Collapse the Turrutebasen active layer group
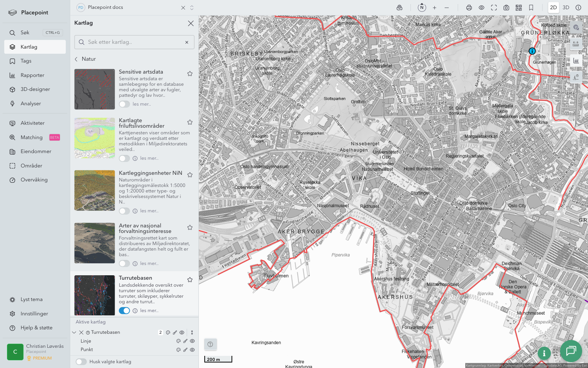 pos(74,332)
